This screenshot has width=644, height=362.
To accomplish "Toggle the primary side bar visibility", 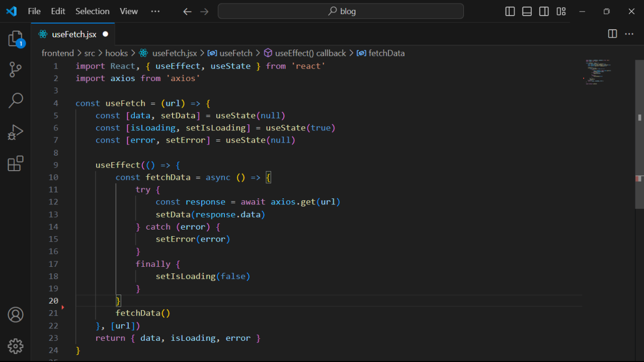I will coord(510,12).
